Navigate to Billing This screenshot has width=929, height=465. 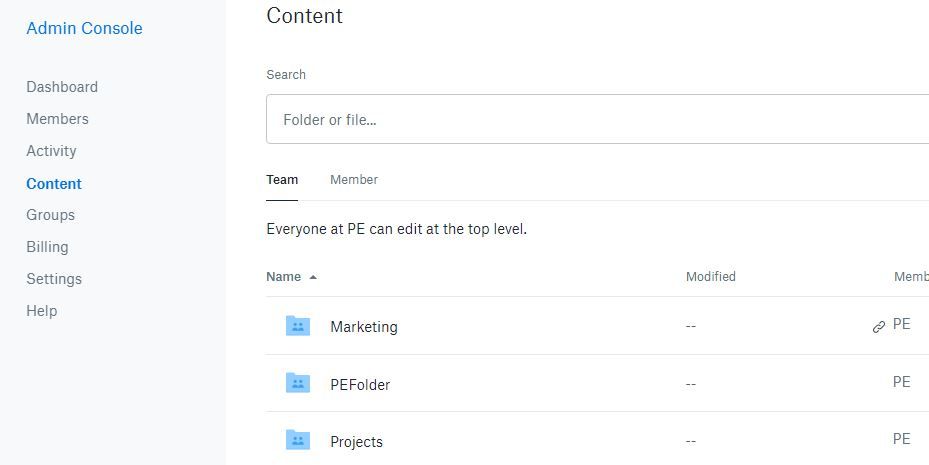[47, 247]
